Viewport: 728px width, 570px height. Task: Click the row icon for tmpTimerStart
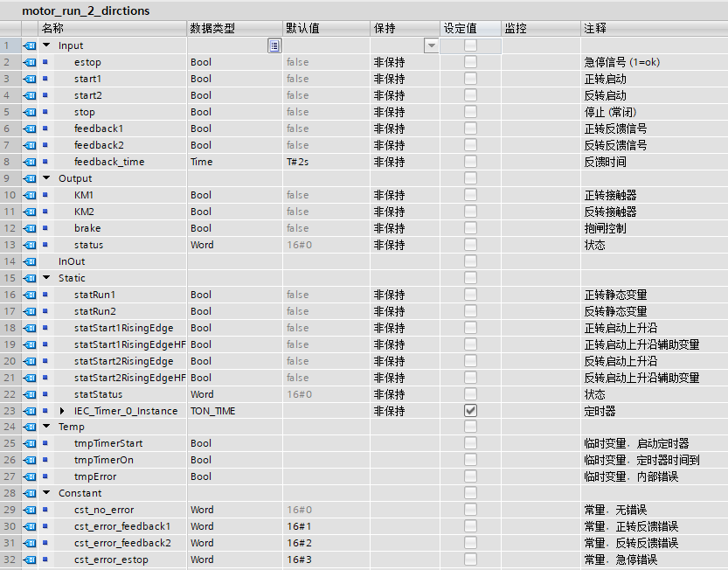tap(30, 443)
